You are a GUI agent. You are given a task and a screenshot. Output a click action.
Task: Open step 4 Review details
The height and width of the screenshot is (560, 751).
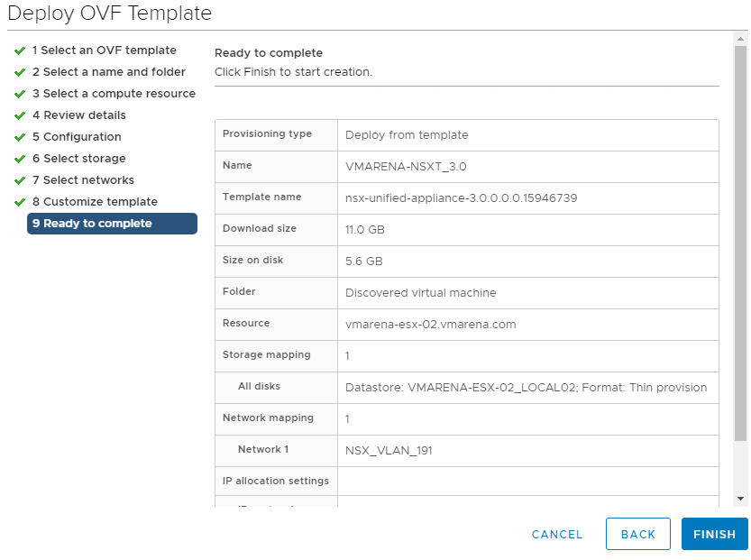point(79,115)
